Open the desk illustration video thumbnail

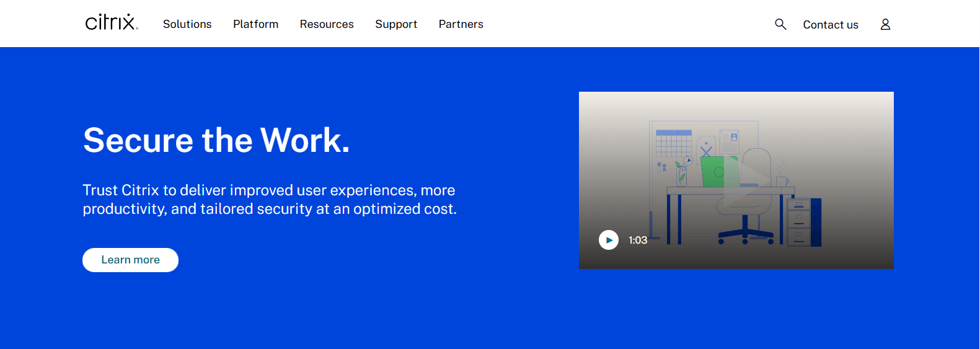(736, 180)
